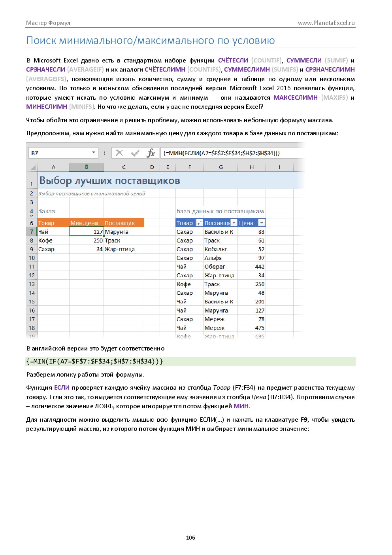392x555 pixels.
Task: Open the www.PlanetaExcel.ru link in page header
Action: [x=326, y=23]
